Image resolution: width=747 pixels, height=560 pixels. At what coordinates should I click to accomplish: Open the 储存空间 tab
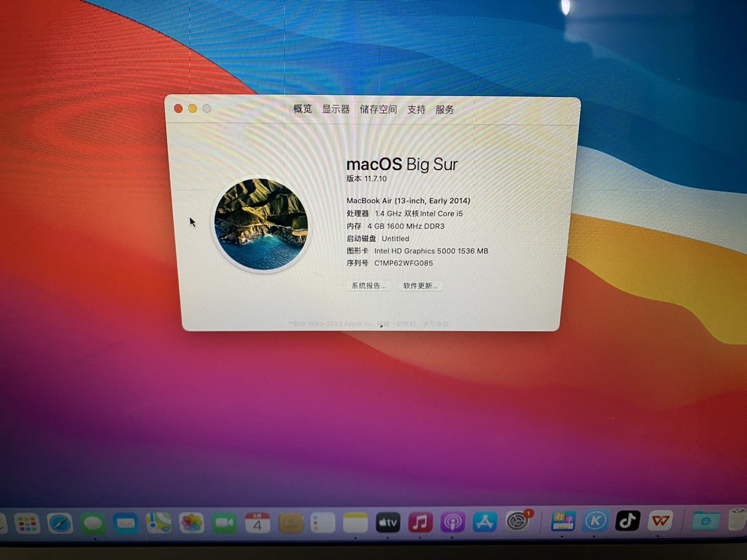378,109
